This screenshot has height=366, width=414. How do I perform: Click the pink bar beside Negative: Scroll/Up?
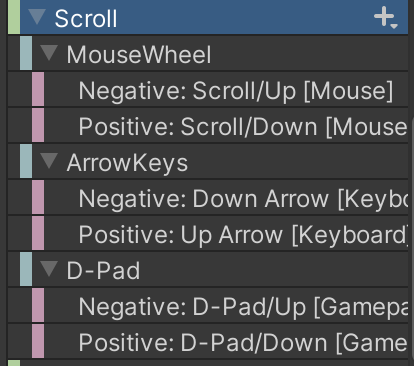(38, 89)
